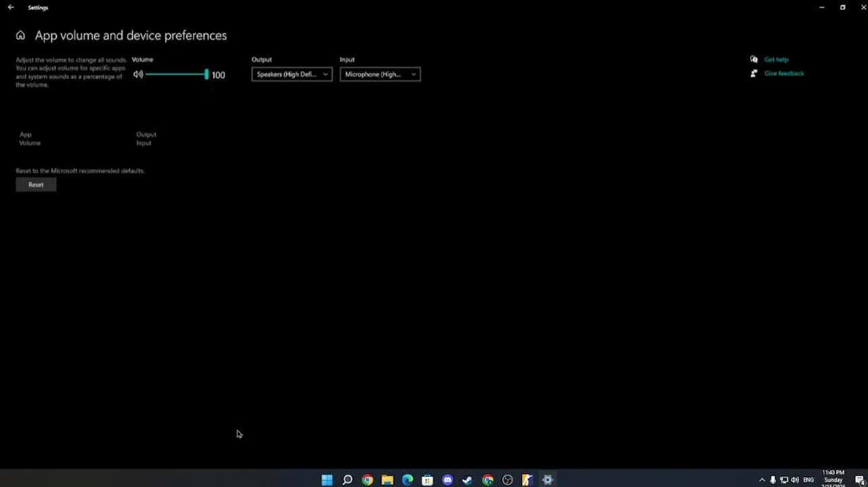Minimize the Settings window
The width and height of the screenshot is (868, 487).
821,7
